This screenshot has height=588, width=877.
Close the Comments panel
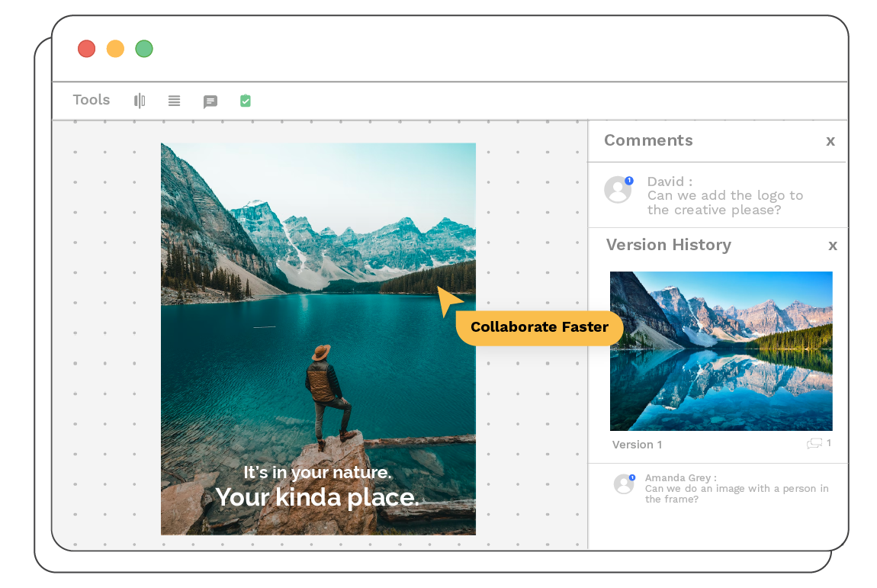[830, 141]
